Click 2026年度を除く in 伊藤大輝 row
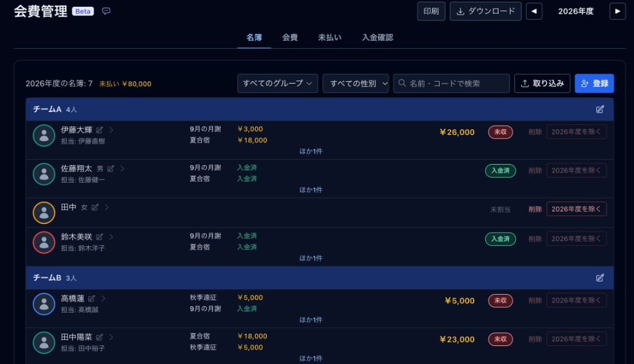Image resolution: width=634 pixels, height=364 pixels. click(576, 132)
